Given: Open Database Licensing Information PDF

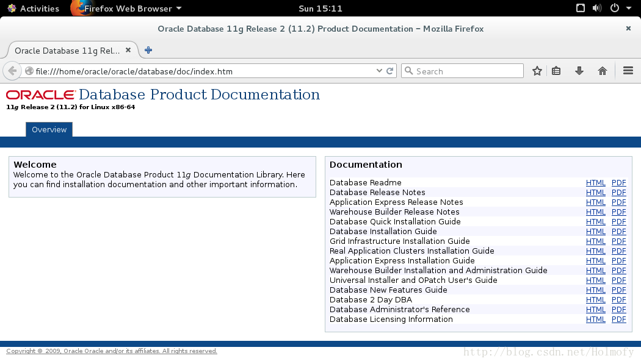Looking at the screenshot, I should (619, 319).
